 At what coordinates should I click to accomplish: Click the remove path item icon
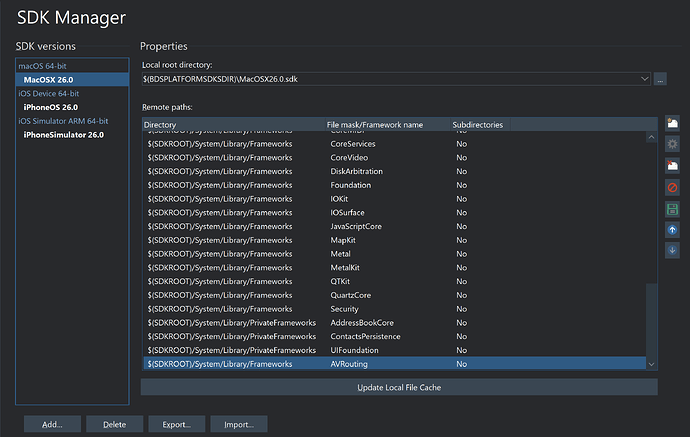[672, 165]
